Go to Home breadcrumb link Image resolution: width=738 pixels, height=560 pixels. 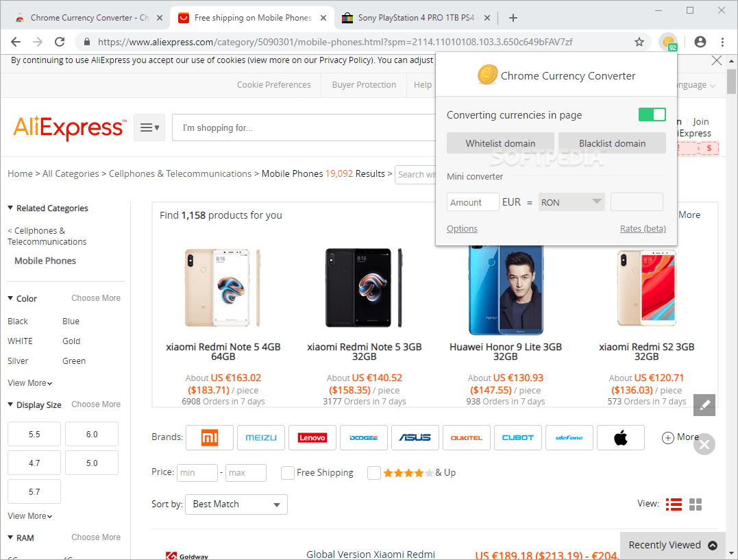(x=21, y=174)
